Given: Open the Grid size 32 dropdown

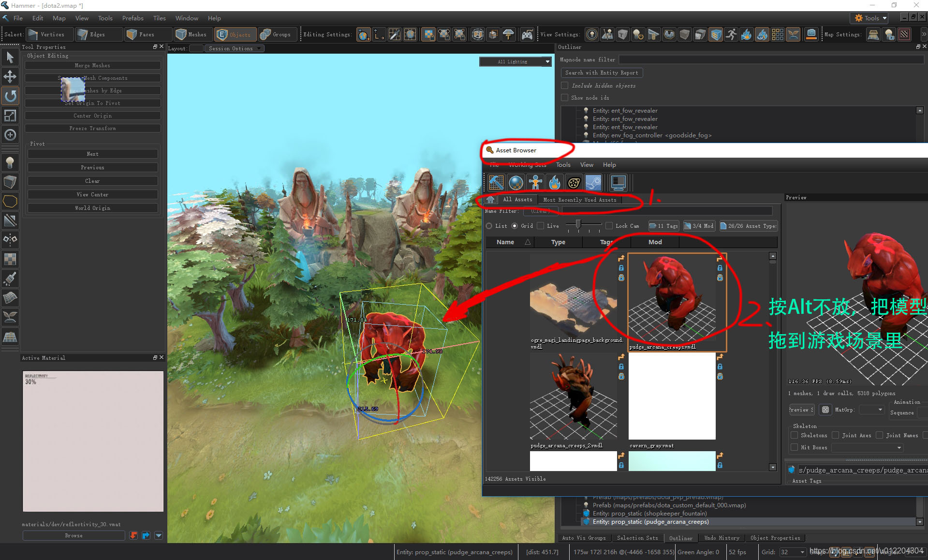Looking at the screenshot, I should pyautogui.click(x=793, y=552).
